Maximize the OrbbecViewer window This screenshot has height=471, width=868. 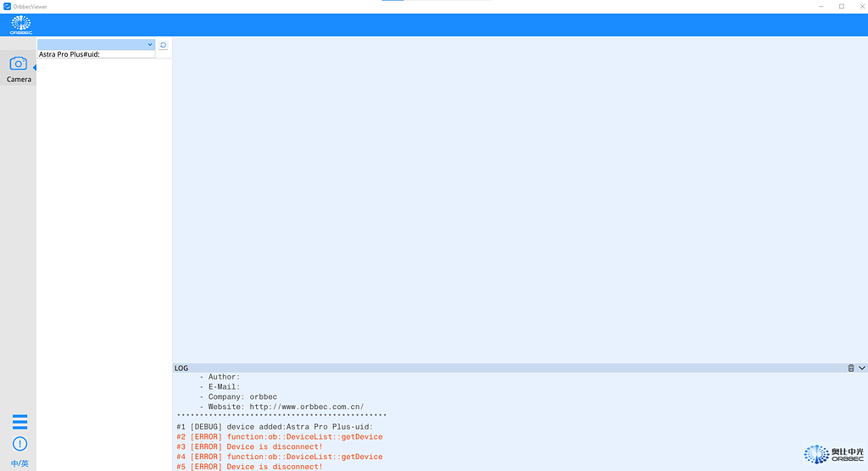[x=841, y=6]
